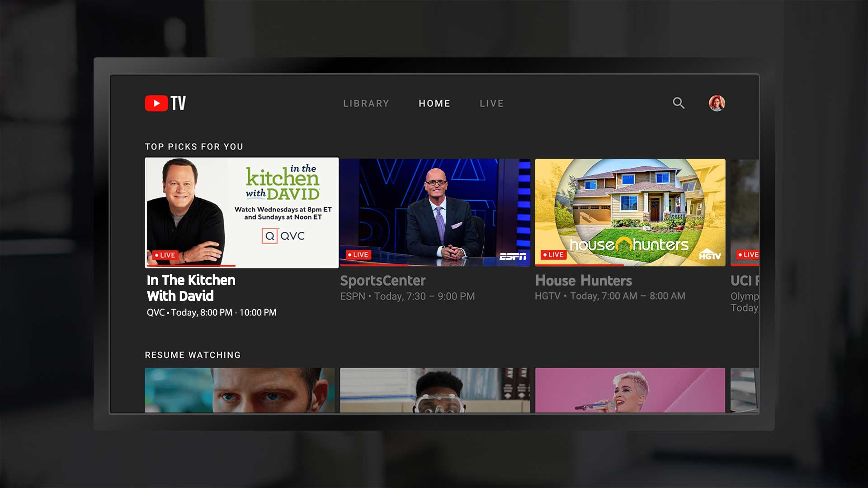The image size is (868, 488).
Task: Open In The Kitchen With David thumbnail
Action: [241, 212]
